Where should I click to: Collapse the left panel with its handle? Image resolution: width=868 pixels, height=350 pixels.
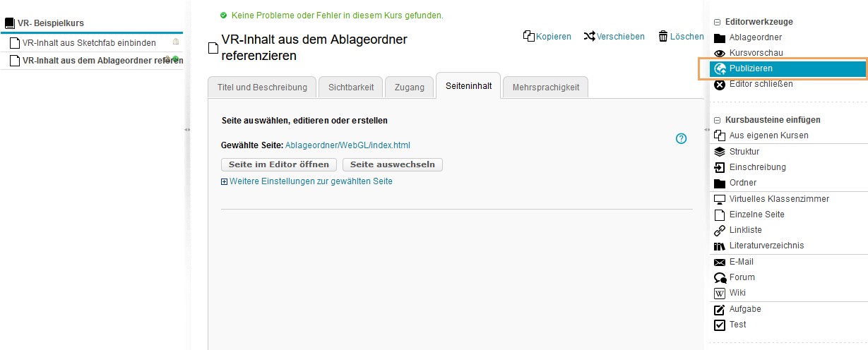187,130
